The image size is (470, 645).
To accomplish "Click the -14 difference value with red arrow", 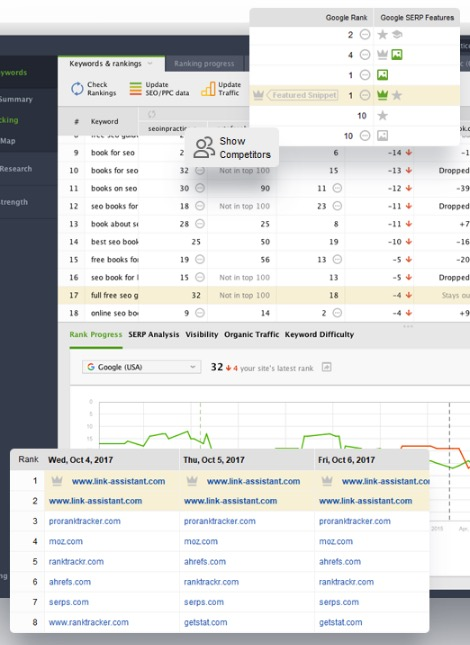I will pyautogui.click(x=399, y=152).
